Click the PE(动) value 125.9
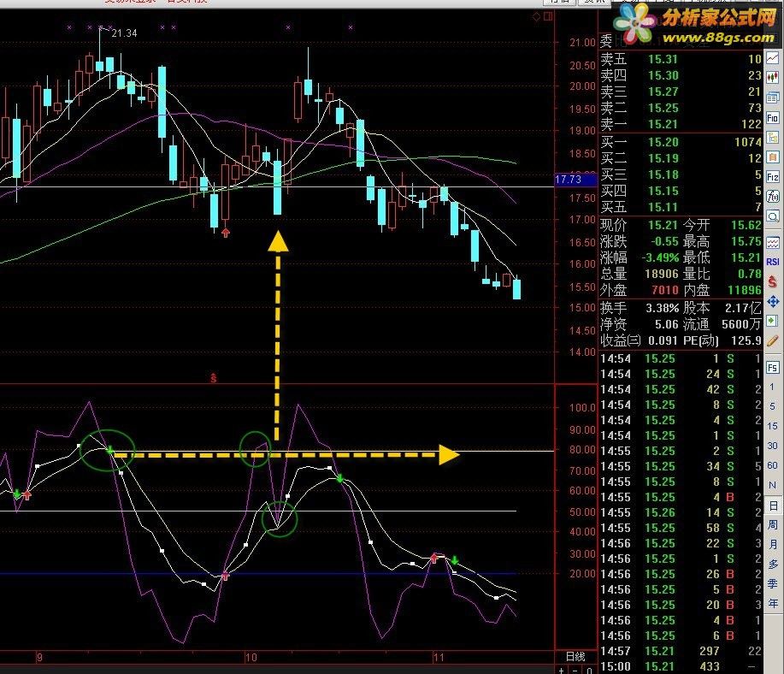Image resolution: width=784 pixels, height=674 pixels. [746, 340]
